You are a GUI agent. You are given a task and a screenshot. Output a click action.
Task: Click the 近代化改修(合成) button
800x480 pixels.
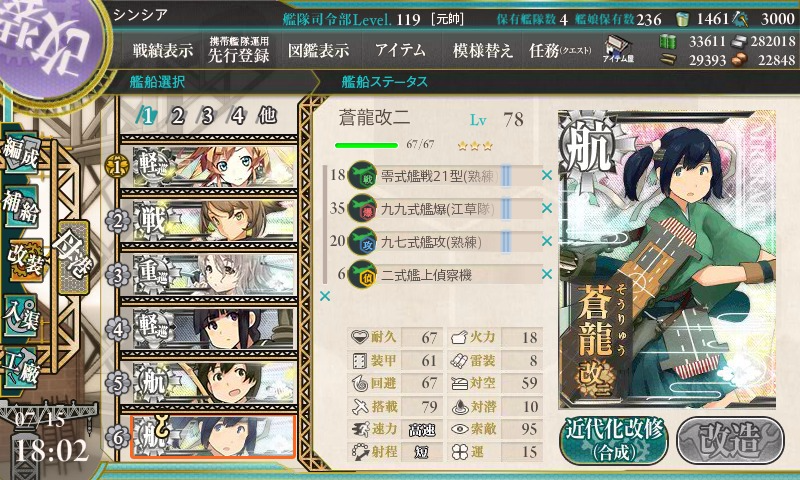[x=614, y=440]
